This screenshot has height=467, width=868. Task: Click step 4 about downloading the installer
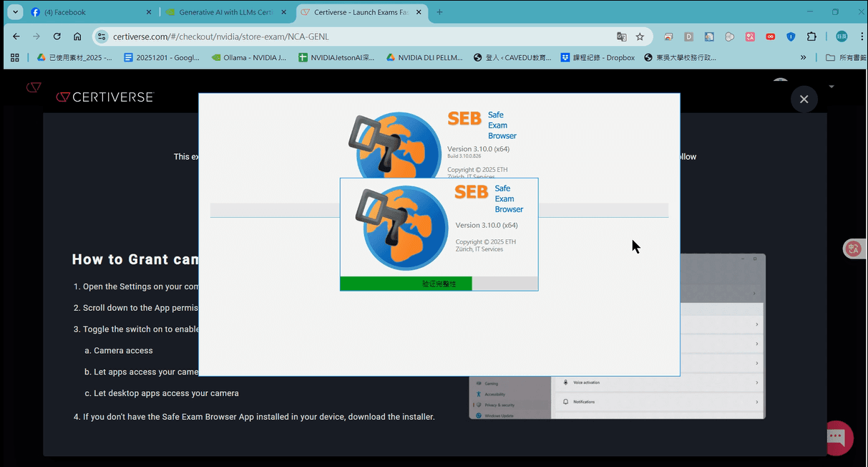pyautogui.click(x=254, y=417)
